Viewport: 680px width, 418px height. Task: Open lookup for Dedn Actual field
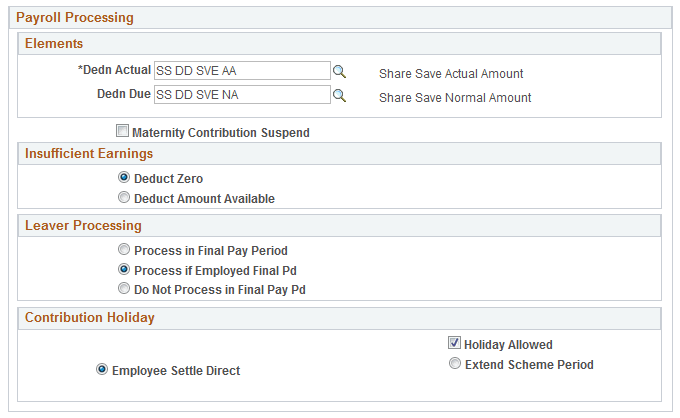click(339, 72)
